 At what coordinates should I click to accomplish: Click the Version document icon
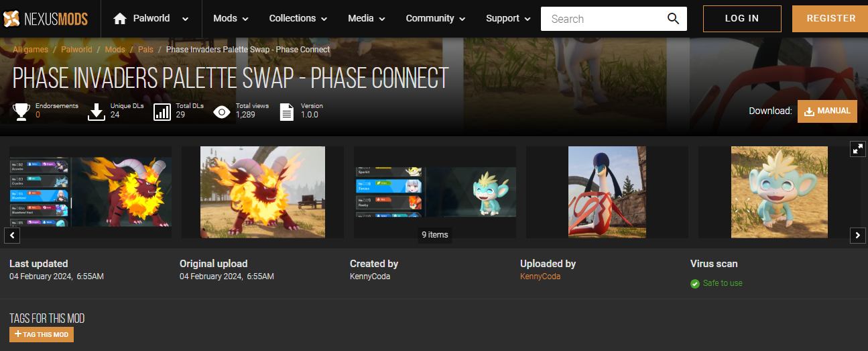(x=287, y=111)
